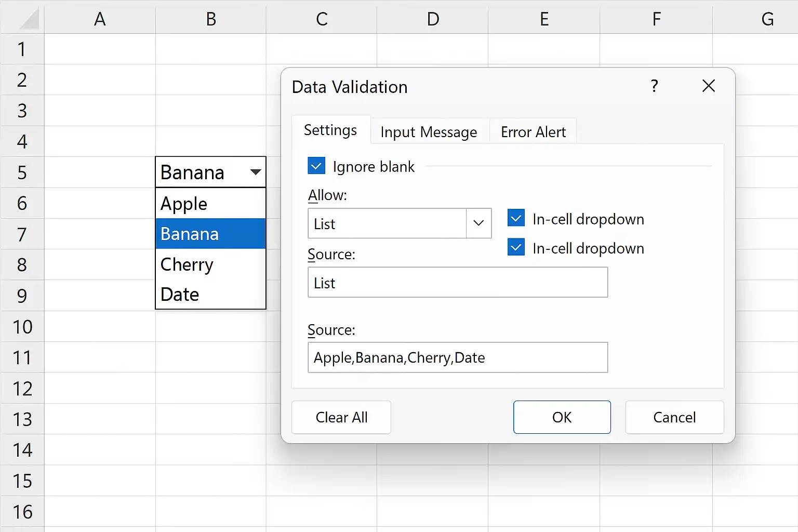Image resolution: width=798 pixels, height=532 pixels.
Task: Click the Source field containing Apple,Banana,Cherry,Date
Action: pyautogui.click(x=458, y=357)
